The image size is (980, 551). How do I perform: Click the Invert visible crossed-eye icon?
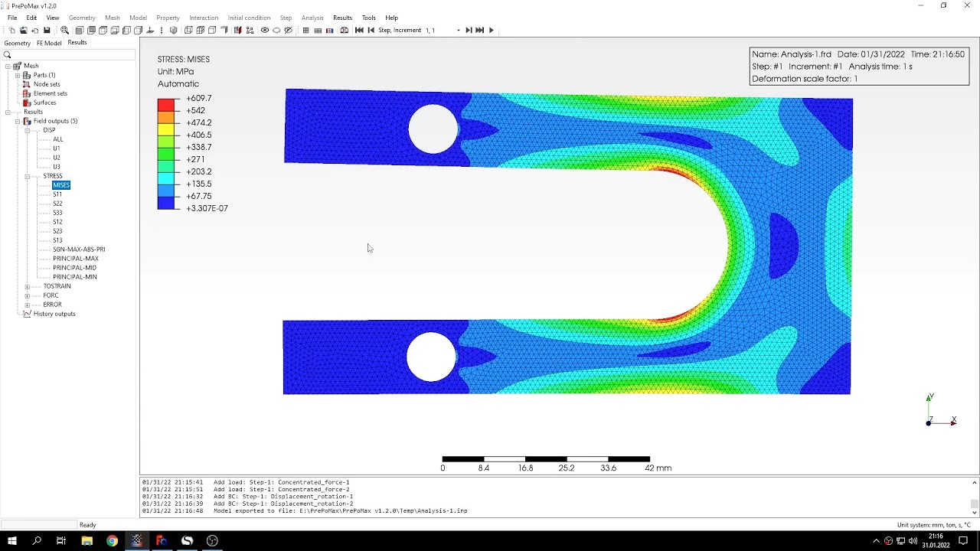(x=288, y=31)
